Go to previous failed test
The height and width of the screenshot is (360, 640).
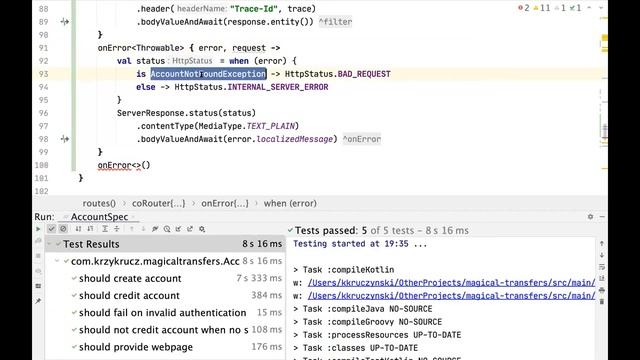(x=131, y=229)
